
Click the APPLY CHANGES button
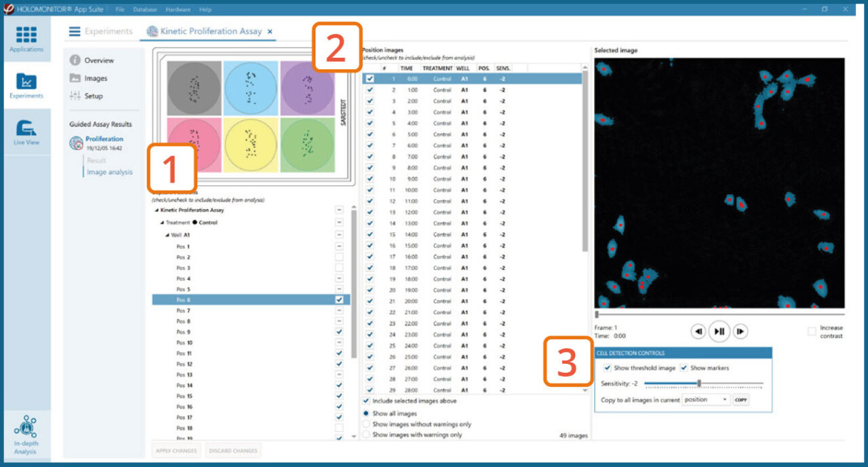pyautogui.click(x=175, y=450)
